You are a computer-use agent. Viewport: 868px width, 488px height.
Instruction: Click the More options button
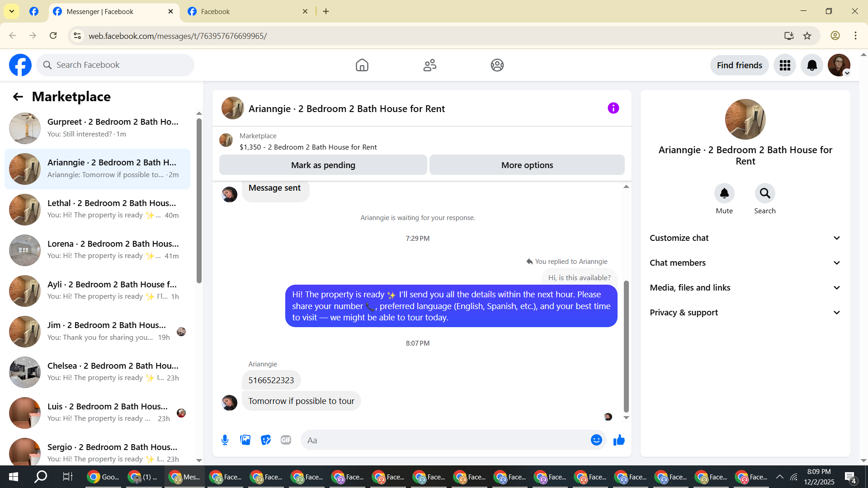[527, 165]
